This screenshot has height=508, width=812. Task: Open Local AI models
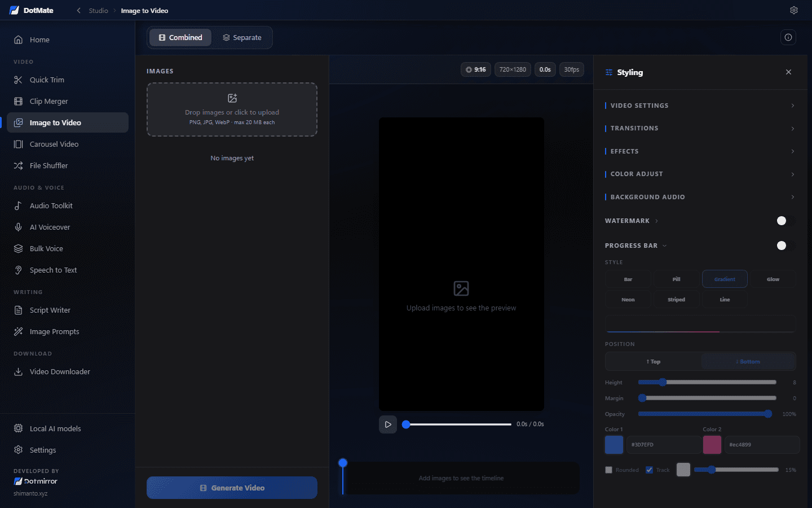point(68,428)
